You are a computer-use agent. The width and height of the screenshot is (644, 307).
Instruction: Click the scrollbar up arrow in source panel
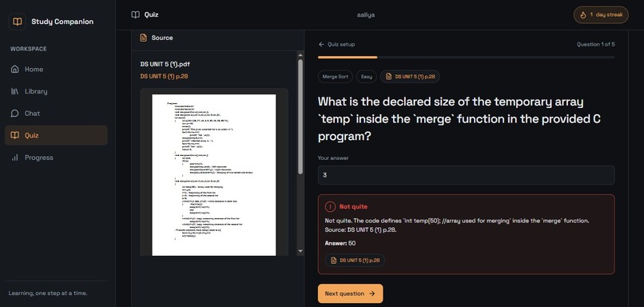point(300,55)
